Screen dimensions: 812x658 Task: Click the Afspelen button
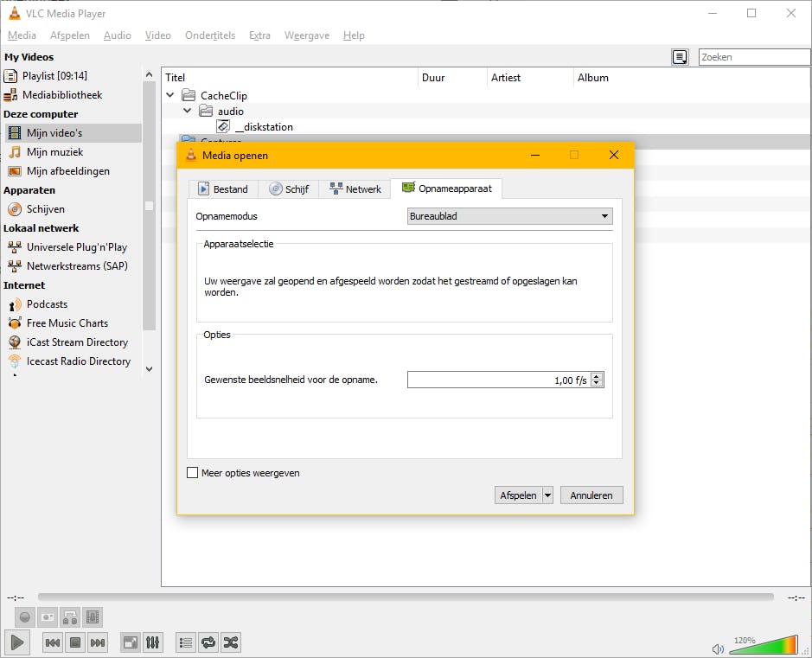pyautogui.click(x=518, y=495)
